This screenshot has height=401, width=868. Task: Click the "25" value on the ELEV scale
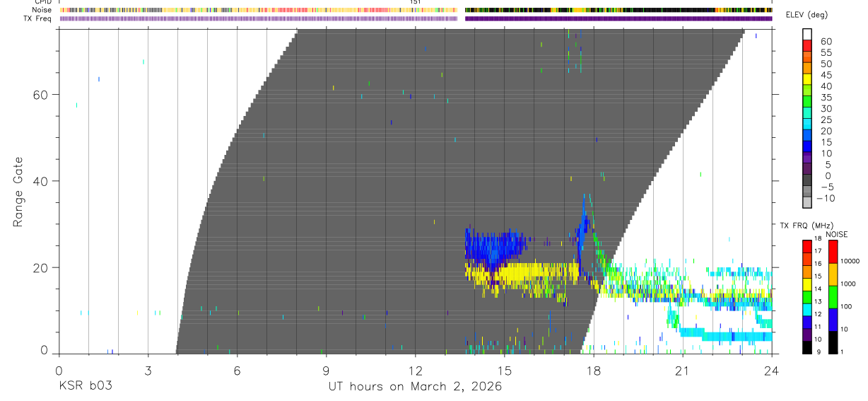pyautogui.click(x=826, y=120)
